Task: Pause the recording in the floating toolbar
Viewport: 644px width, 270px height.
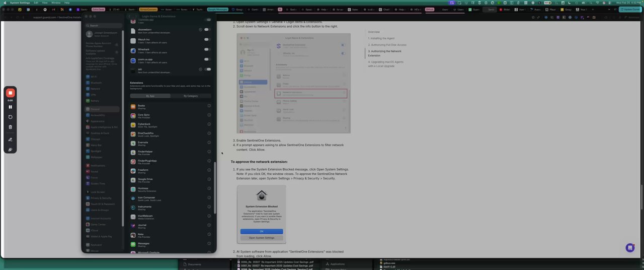Action: point(10,107)
